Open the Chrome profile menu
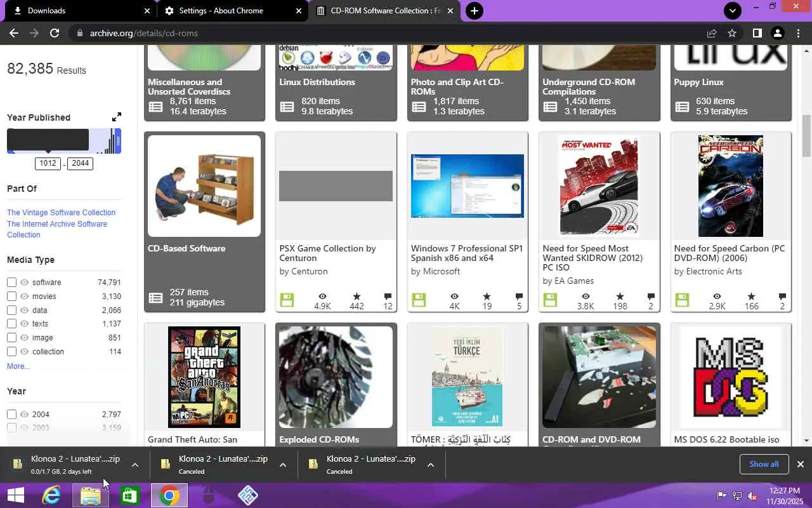The width and height of the screenshot is (812, 508). 777,33
